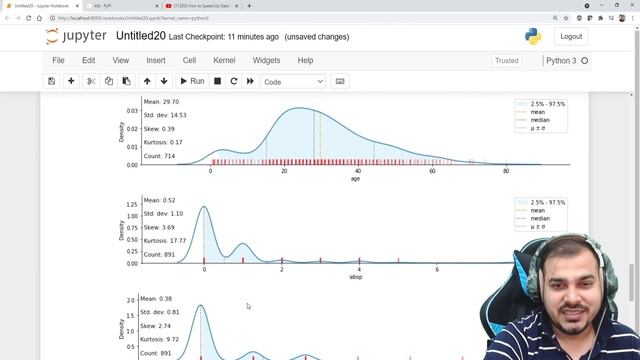Open the zoom magnifier icon in the address bar

pos(555,18)
